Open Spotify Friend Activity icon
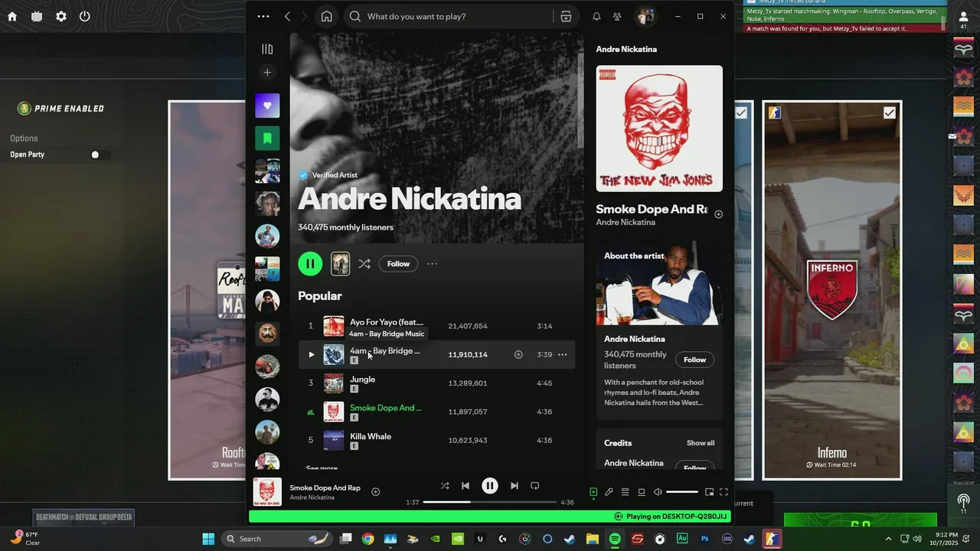This screenshot has width=980, height=551. pos(617,16)
